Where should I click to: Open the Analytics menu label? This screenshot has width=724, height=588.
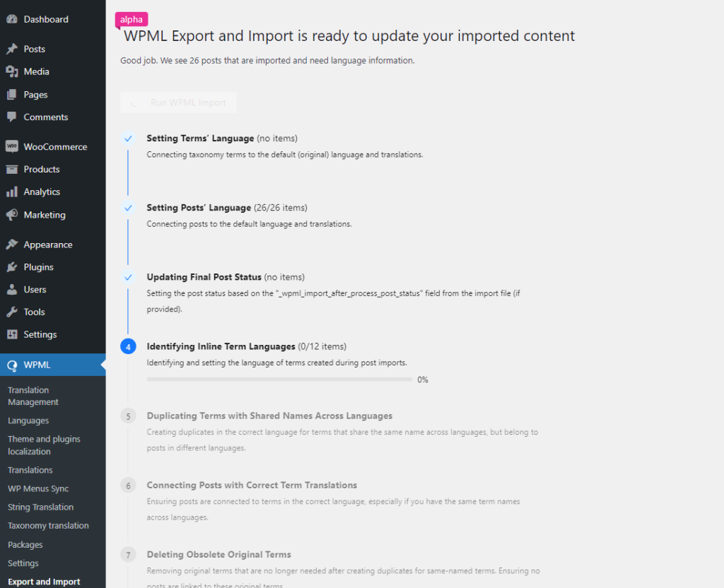[x=42, y=192]
